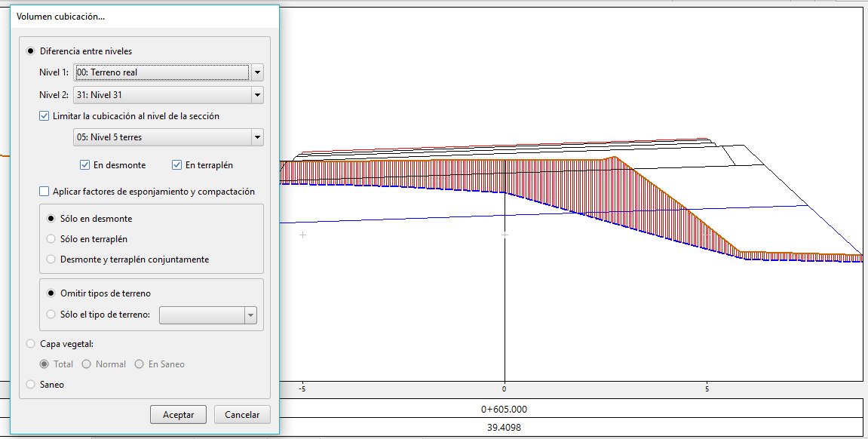Select the Sólo en desmonte option
The height and width of the screenshot is (439, 868).
click(51, 219)
